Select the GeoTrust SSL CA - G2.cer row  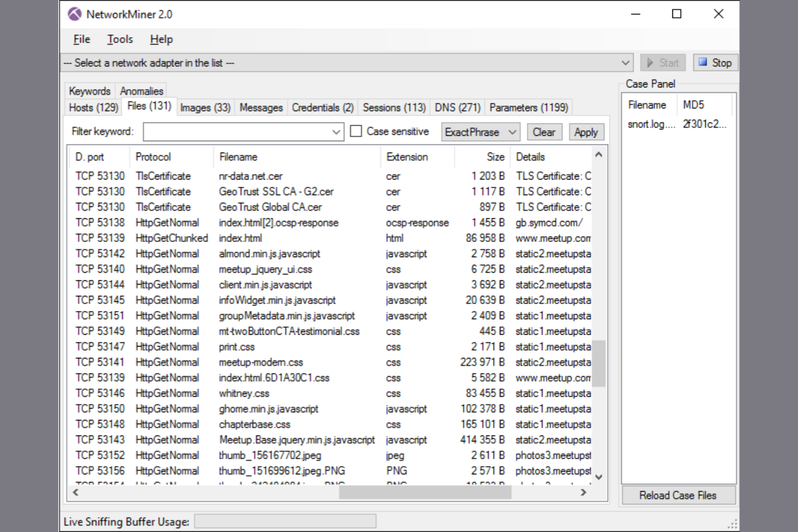pos(330,192)
